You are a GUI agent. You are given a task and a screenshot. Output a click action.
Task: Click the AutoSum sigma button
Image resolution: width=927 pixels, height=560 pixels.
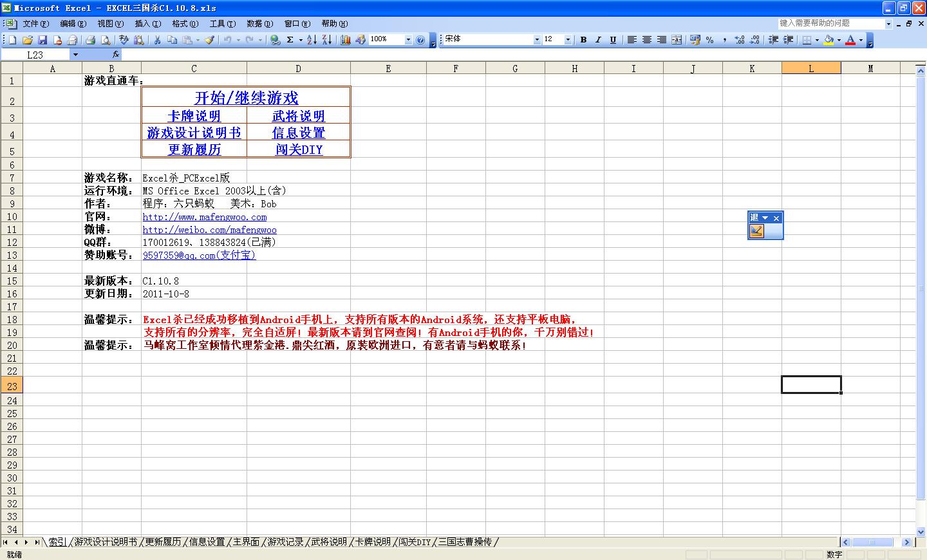pyautogui.click(x=290, y=40)
